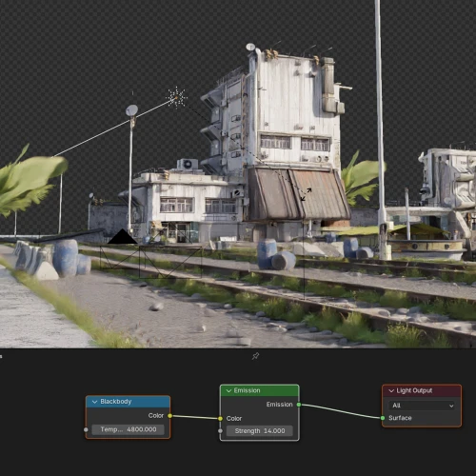Click the grey Strength input socket
476x476 pixels.
coord(220,431)
